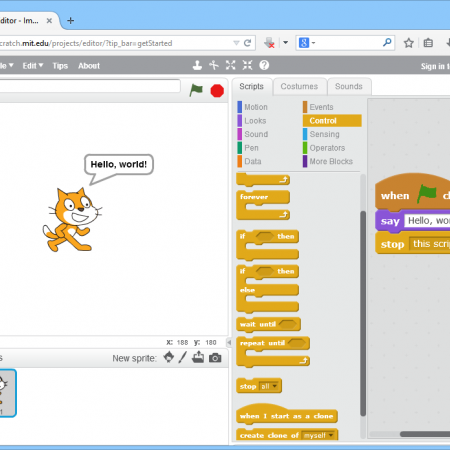Choose new sprite from library icon

click(169, 358)
